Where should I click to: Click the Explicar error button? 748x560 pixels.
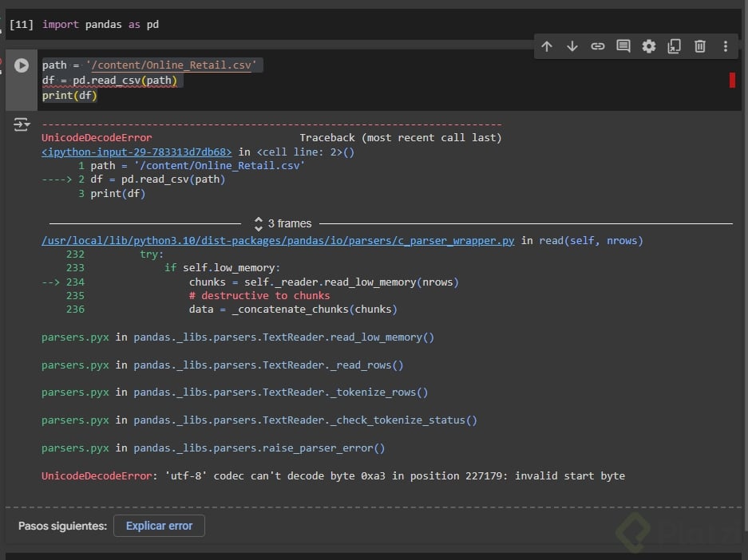coord(159,526)
